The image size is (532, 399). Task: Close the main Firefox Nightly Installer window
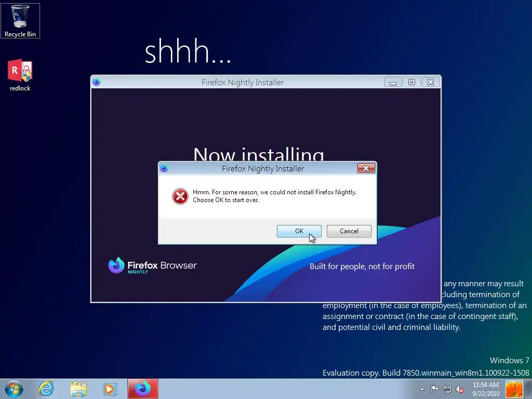(431, 82)
